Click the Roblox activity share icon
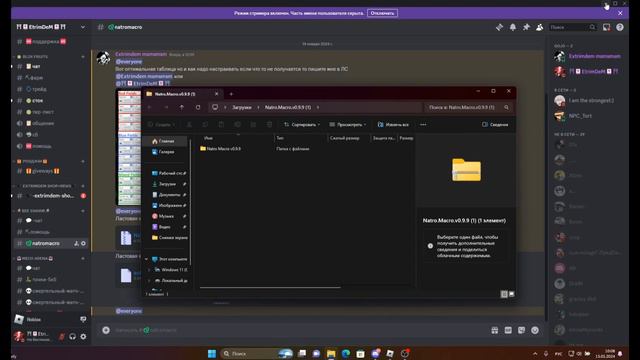The height and width of the screenshot is (360, 640). pyautogui.click(x=83, y=319)
